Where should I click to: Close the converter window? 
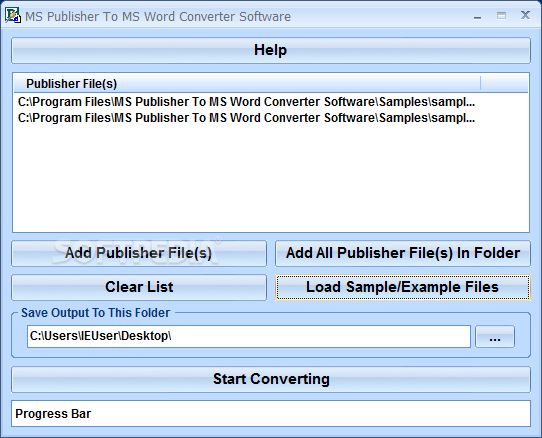pyautogui.click(x=525, y=15)
